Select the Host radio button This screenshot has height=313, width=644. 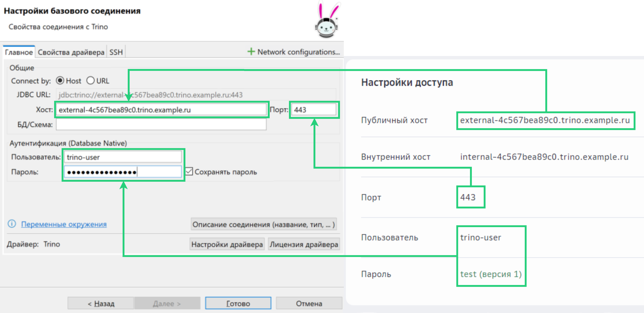tap(60, 80)
